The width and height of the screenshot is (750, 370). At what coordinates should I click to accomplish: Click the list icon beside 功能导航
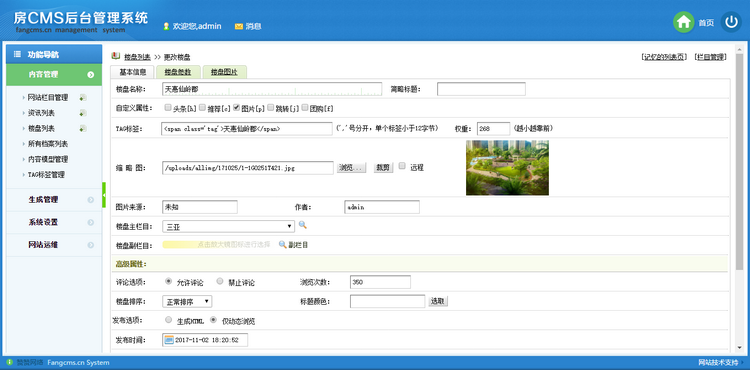17,54
